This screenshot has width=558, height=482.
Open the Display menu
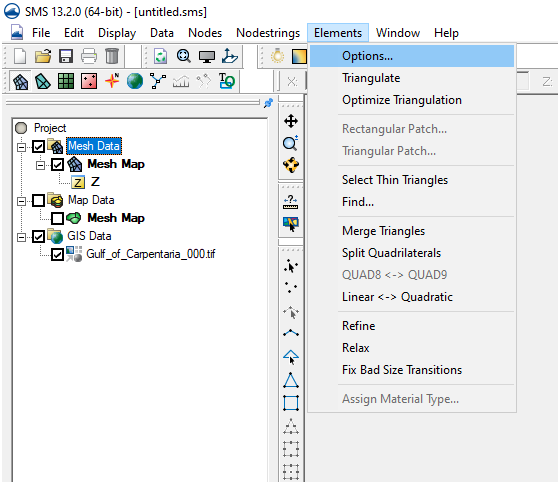tap(117, 33)
